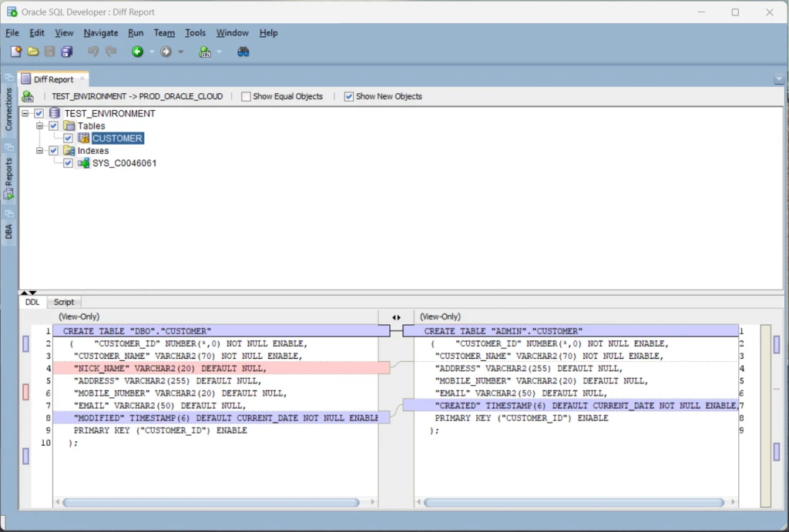The height and width of the screenshot is (532, 789).
Task: Click the CUSTOMER table icon
Action: 83,139
